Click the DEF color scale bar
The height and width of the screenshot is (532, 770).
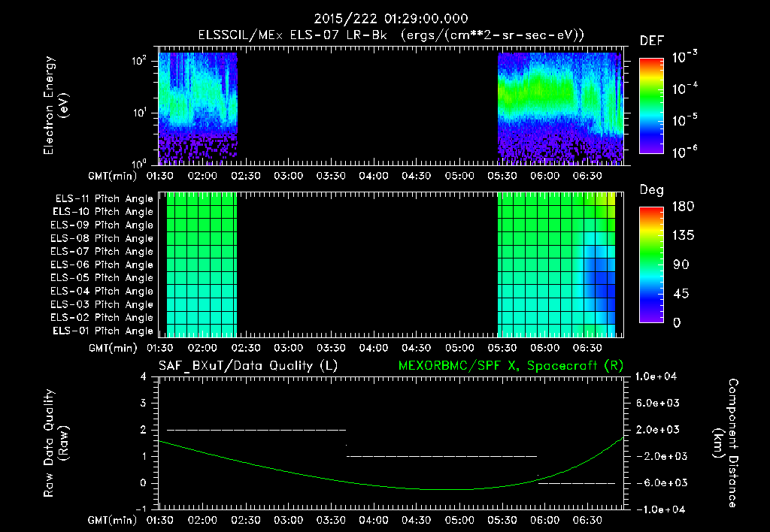[x=651, y=105]
